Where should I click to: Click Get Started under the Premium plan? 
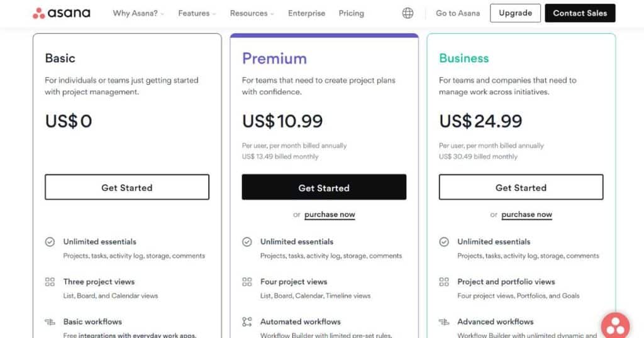click(x=324, y=187)
